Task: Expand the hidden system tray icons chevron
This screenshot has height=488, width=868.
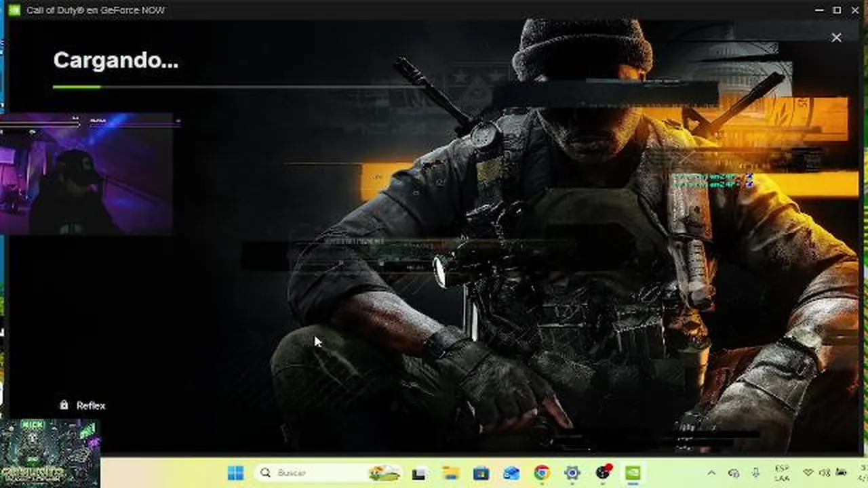Action: click(711, 472)
